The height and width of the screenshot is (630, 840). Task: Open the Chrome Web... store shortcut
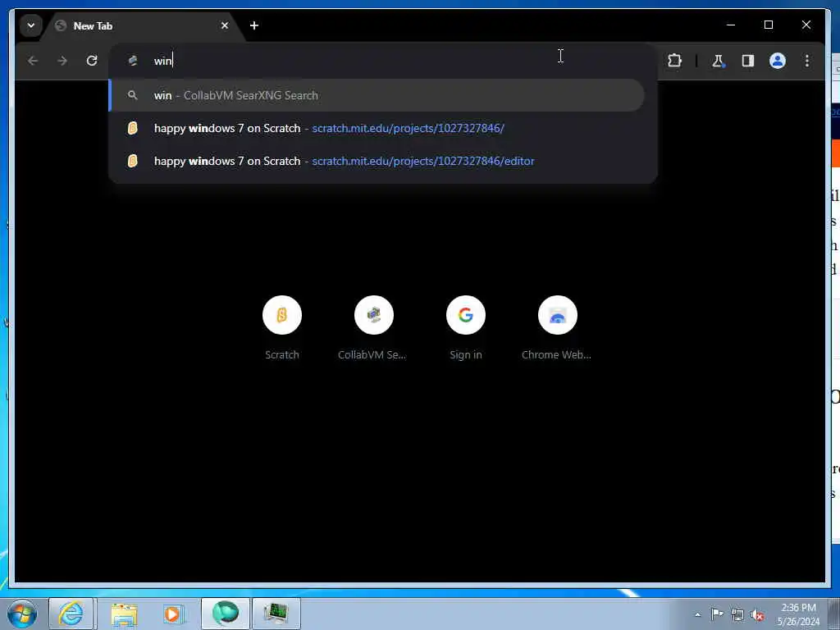557,328
